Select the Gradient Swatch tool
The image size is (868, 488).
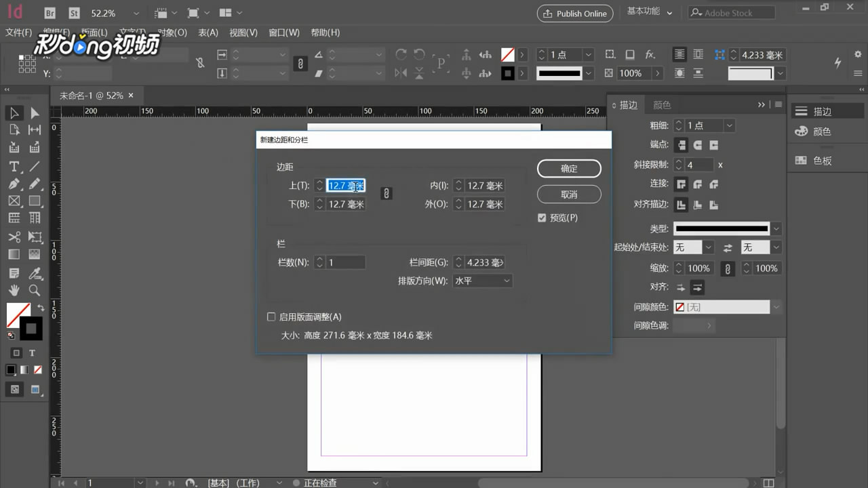tap(14, 254)
